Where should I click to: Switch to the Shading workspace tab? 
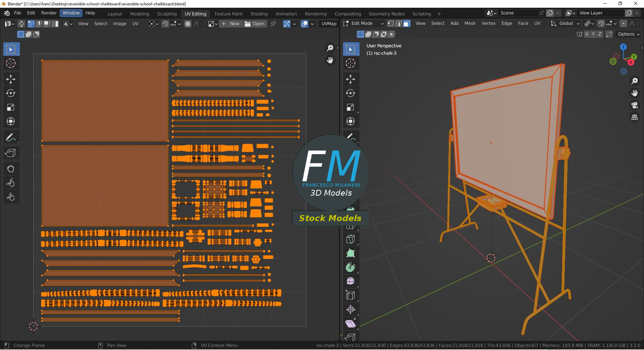[x=259, y=14]
